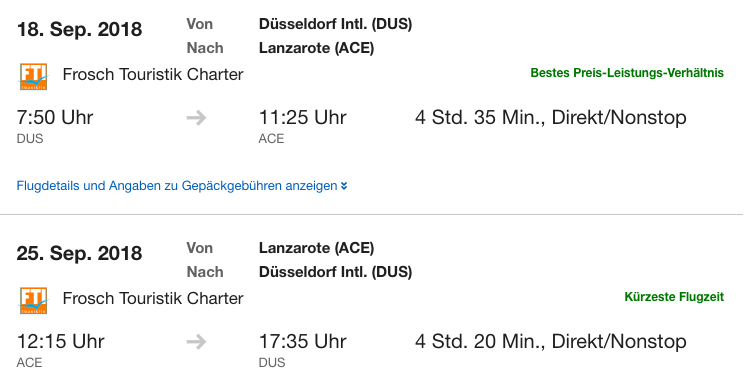Click the 11:25 Uhr arrival time
754x382 pixels.
pos(302,117)
